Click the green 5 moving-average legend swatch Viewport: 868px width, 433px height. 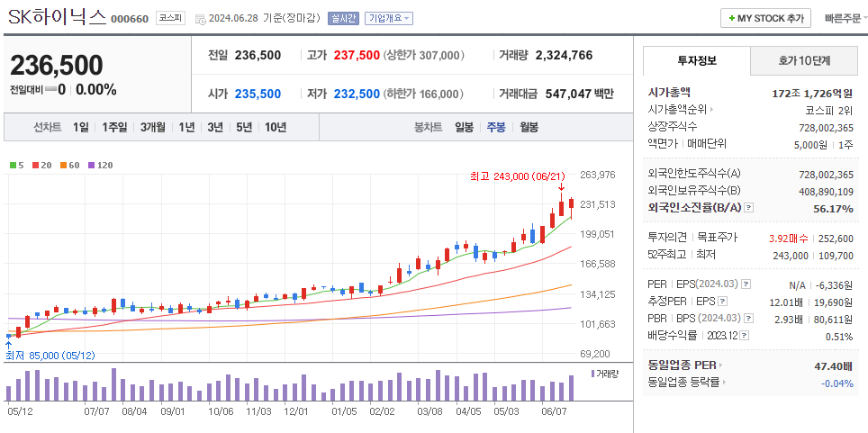(x=13, y=165)
